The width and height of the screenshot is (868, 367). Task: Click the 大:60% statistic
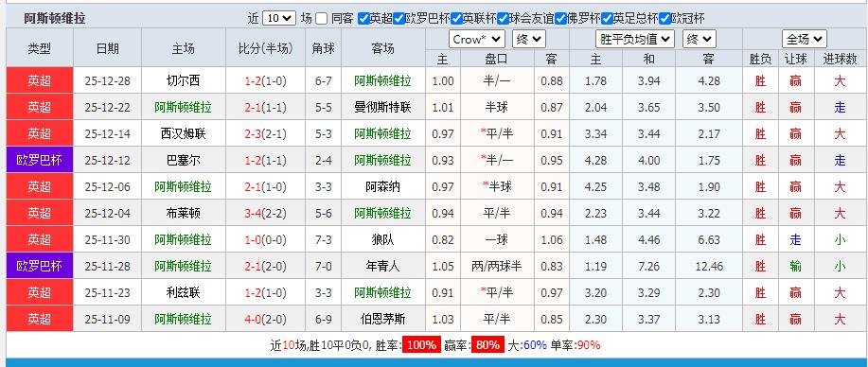click(x=527, y=345)
